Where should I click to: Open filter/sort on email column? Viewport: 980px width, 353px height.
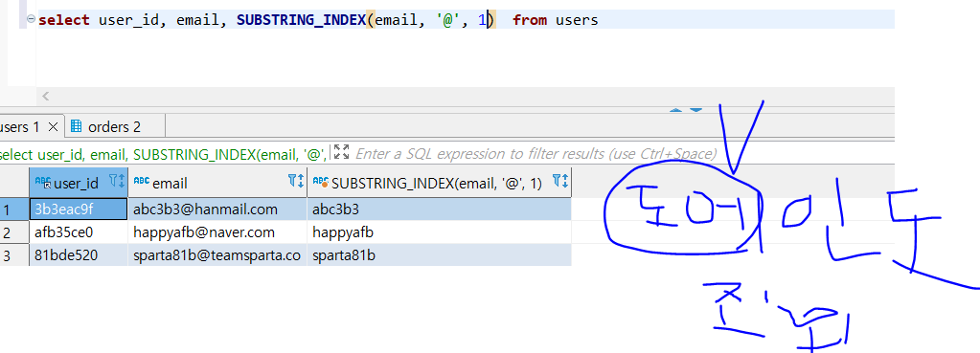pos(296,182)
